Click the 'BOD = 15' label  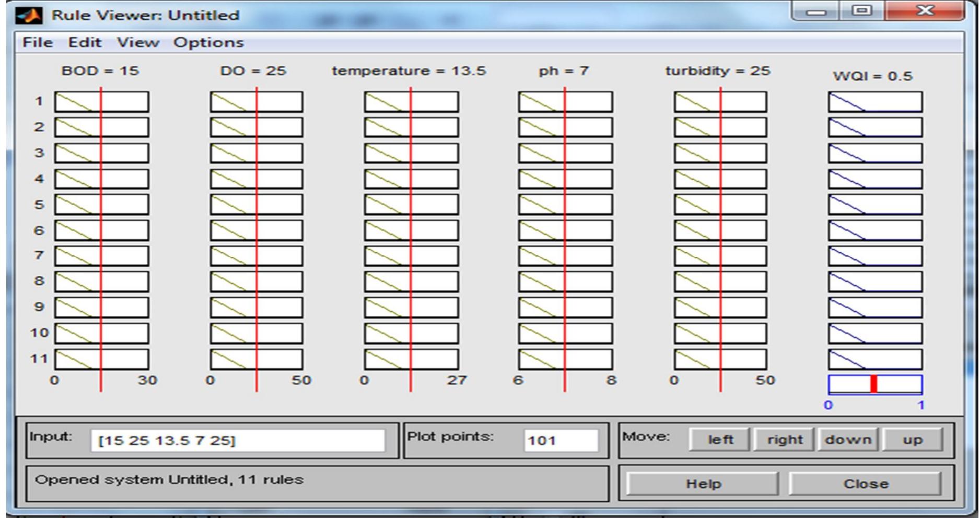pos(100,71)
